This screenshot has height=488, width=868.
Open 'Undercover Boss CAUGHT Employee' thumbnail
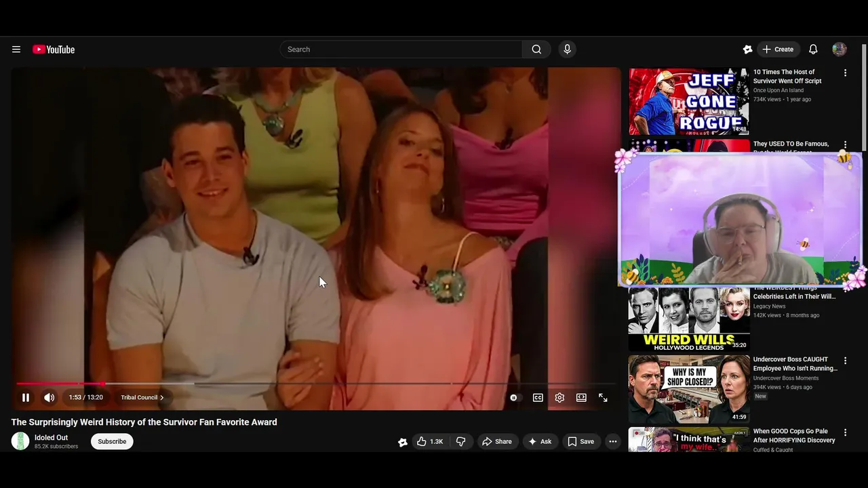689,389
